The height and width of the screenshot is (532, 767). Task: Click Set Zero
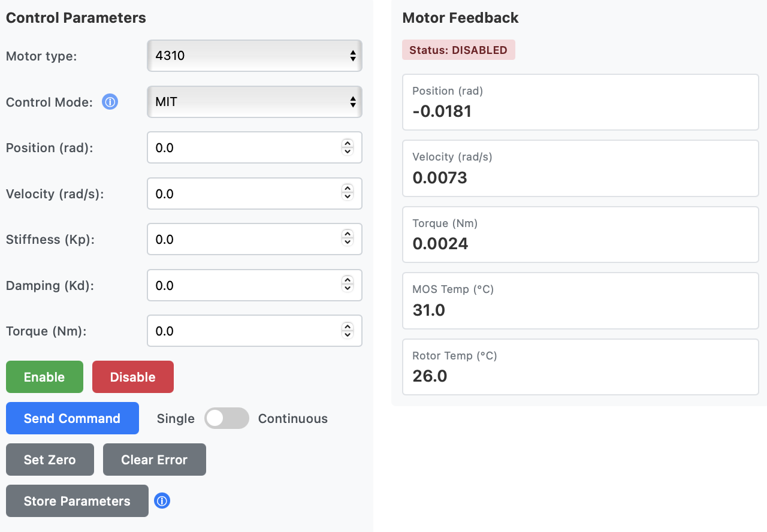50,460
